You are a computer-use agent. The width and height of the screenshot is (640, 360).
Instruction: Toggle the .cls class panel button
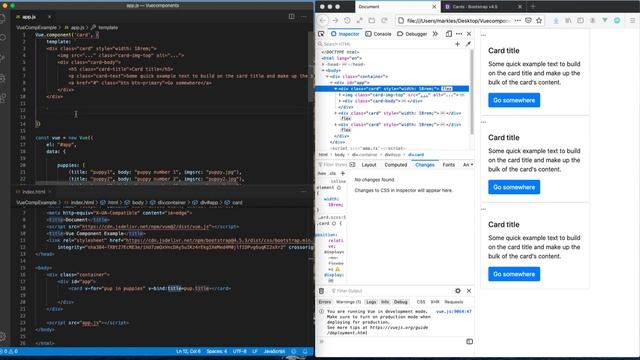click(333, 173)
